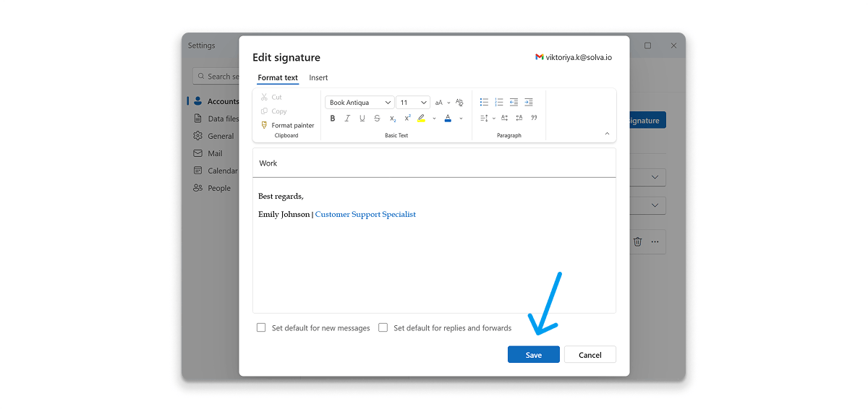Open the more options ellipsis in Settings
868x412 pixels.
[x=655, y=242]
